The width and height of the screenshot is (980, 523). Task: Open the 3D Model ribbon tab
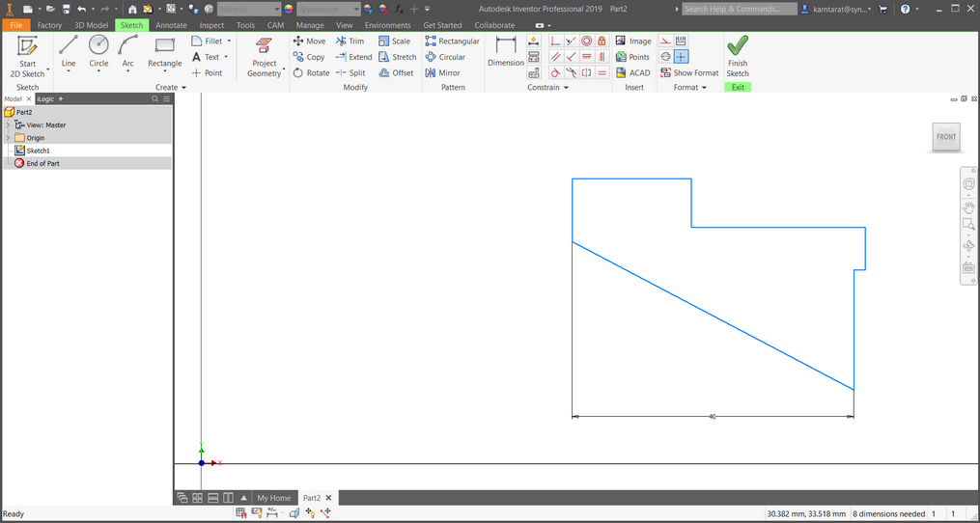[x=91, y=25]
